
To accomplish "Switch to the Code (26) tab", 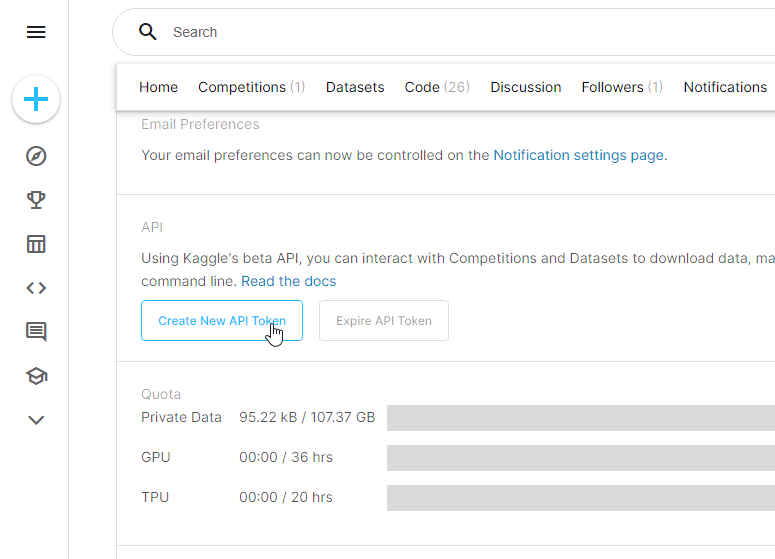I will coord(437,87).
